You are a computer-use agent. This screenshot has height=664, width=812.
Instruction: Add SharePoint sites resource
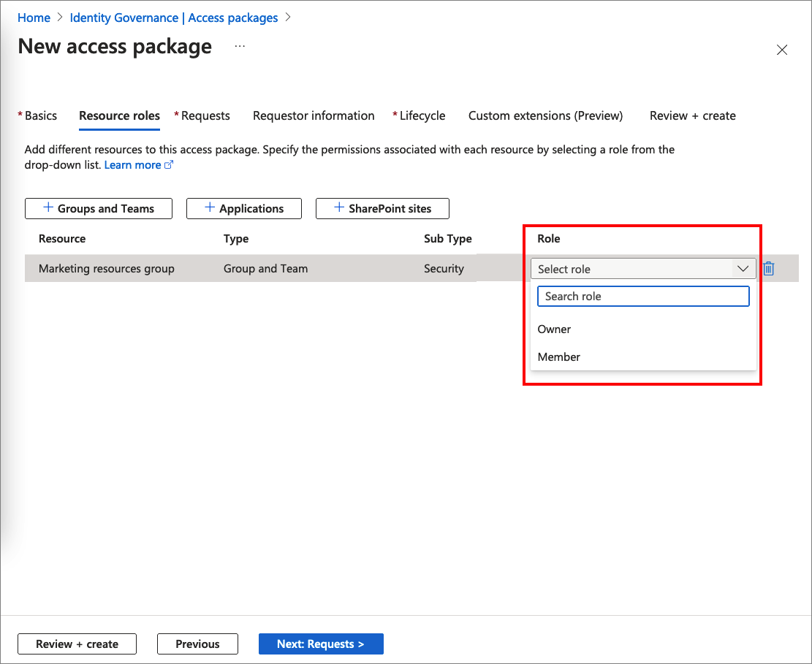[382, 208]
